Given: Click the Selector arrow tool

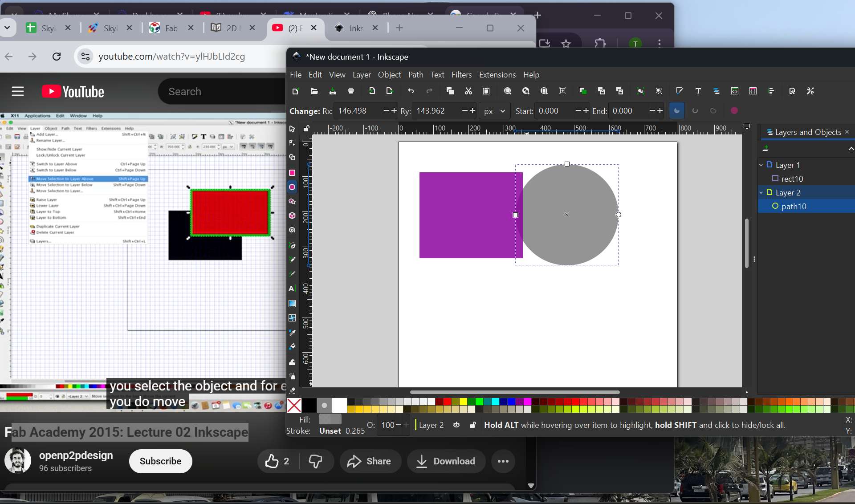Looking at the screenshot, I should (x=292, y=129).
